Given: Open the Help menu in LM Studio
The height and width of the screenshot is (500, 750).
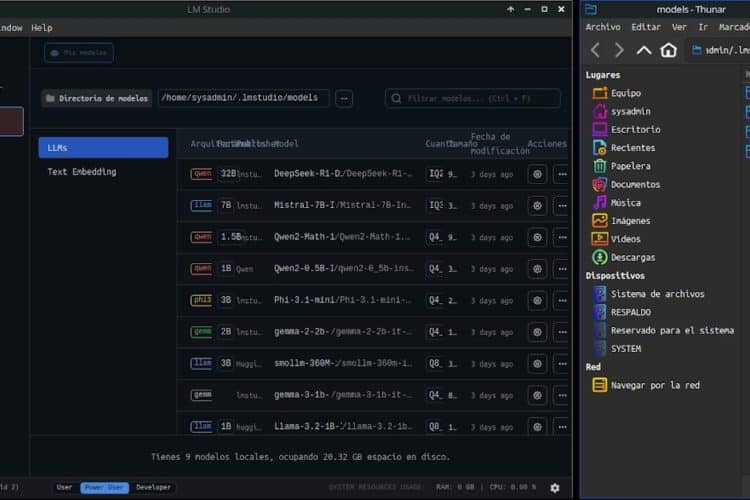Looking at the screenshot, I should click(41, 28).
